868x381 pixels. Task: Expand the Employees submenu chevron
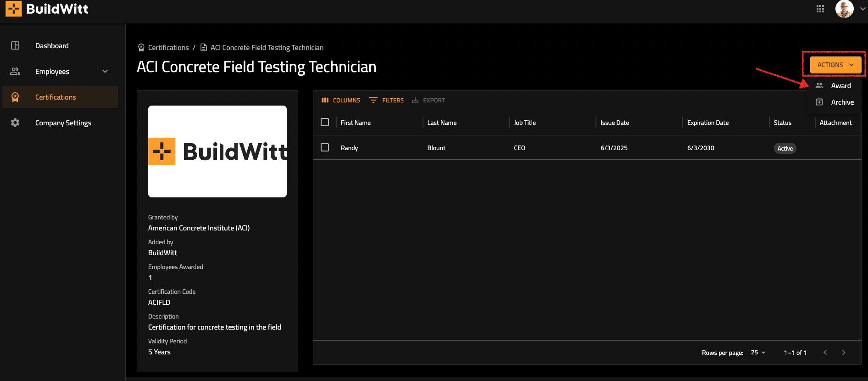[x=105, y=71]
